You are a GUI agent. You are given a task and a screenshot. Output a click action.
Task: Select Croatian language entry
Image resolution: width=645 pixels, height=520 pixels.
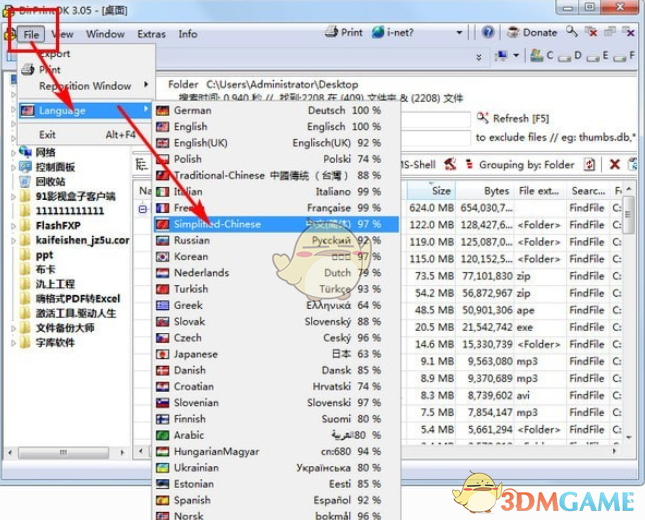(275, 386)
